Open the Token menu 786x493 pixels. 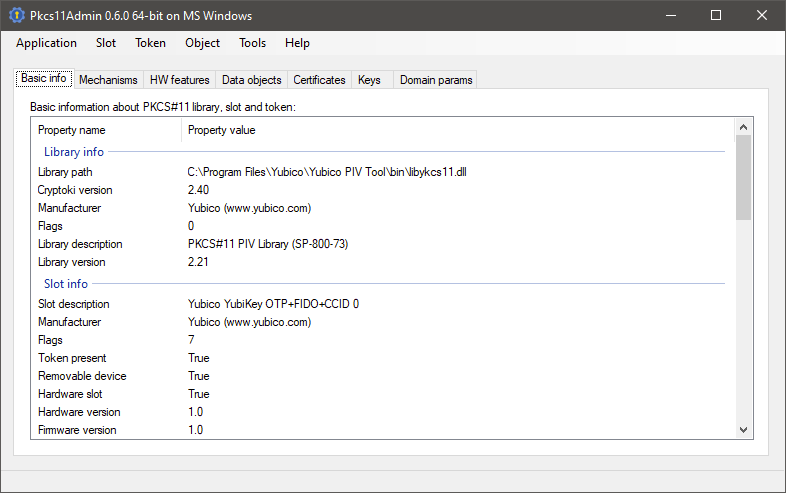pos(150,43)
